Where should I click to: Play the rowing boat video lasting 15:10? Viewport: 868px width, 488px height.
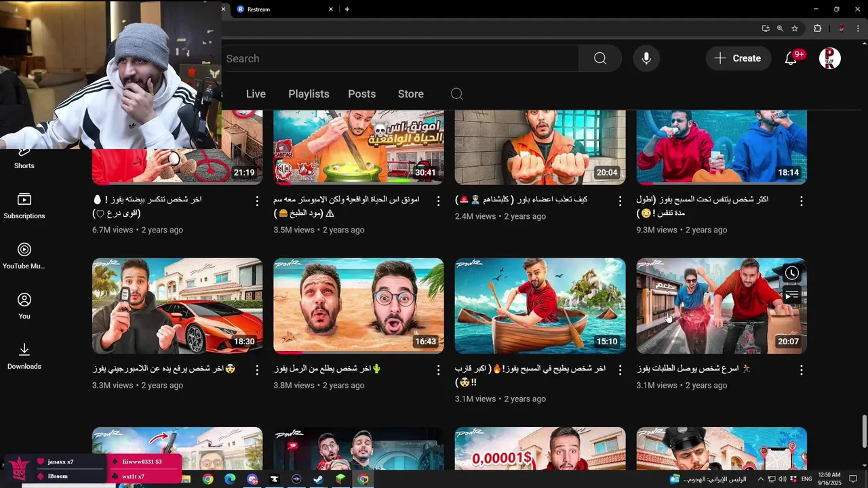pos(540,306)
